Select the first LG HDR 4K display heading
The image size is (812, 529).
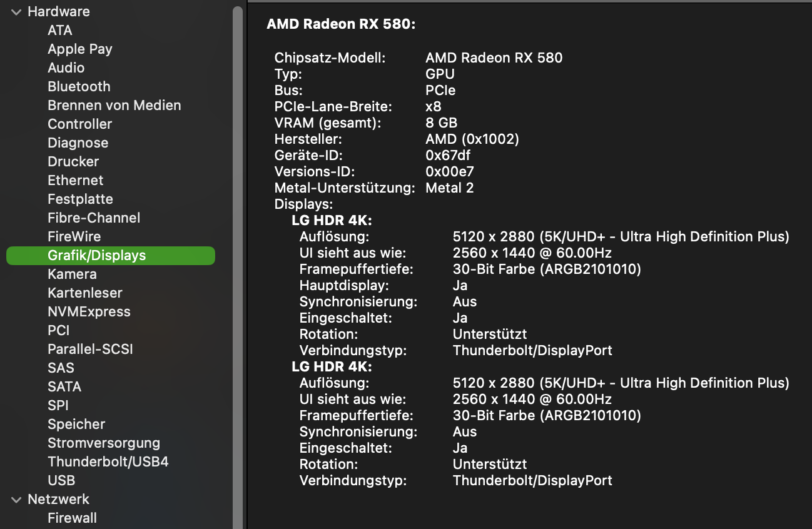pyautogui.click(x=332, y=220)
